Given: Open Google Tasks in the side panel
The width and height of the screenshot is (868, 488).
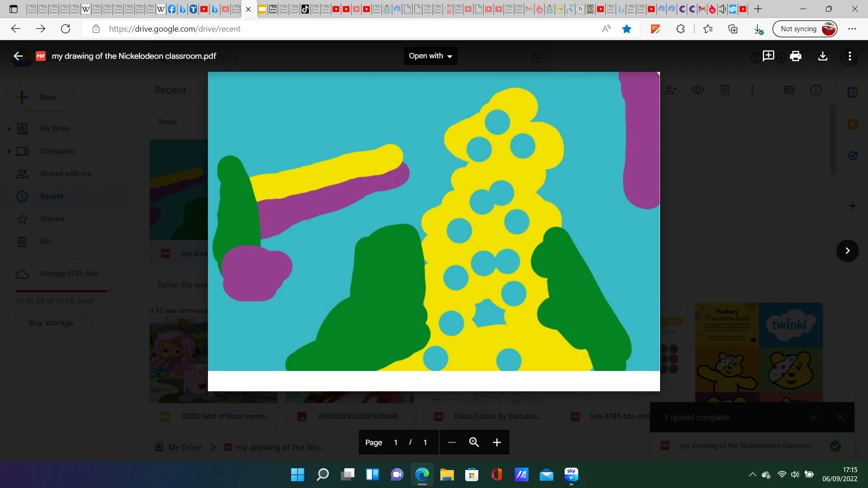Looking at the screenshot, I should point(853,156).
